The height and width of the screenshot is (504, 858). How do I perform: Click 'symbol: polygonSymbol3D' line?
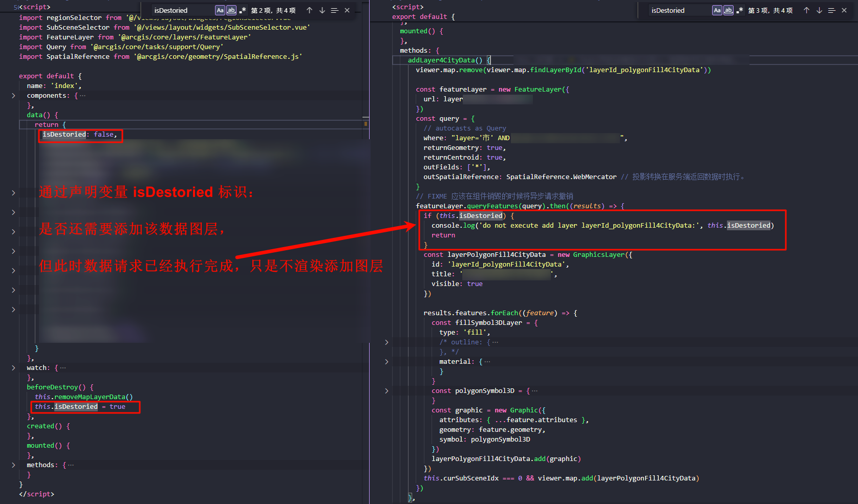point(485,440)
